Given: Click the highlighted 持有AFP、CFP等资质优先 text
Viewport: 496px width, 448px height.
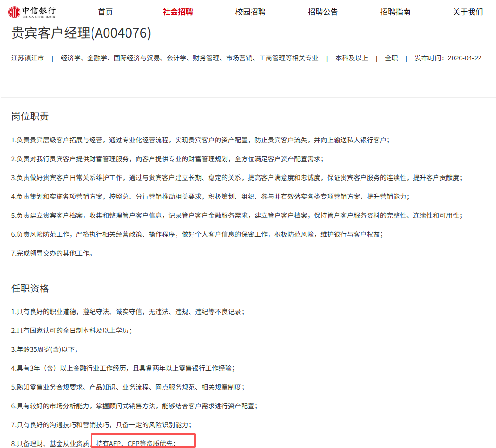Looking at the screenshot, I should pos(135,443).
